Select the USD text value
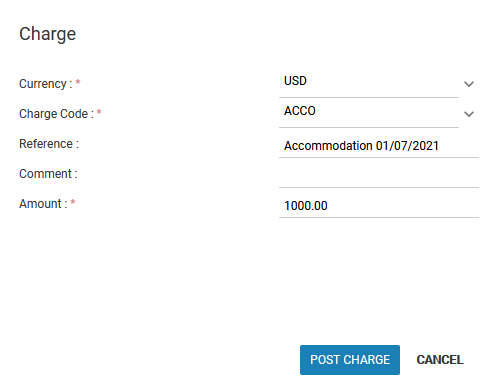The height and width of the screenshot is (383, 486). (295, 81)
